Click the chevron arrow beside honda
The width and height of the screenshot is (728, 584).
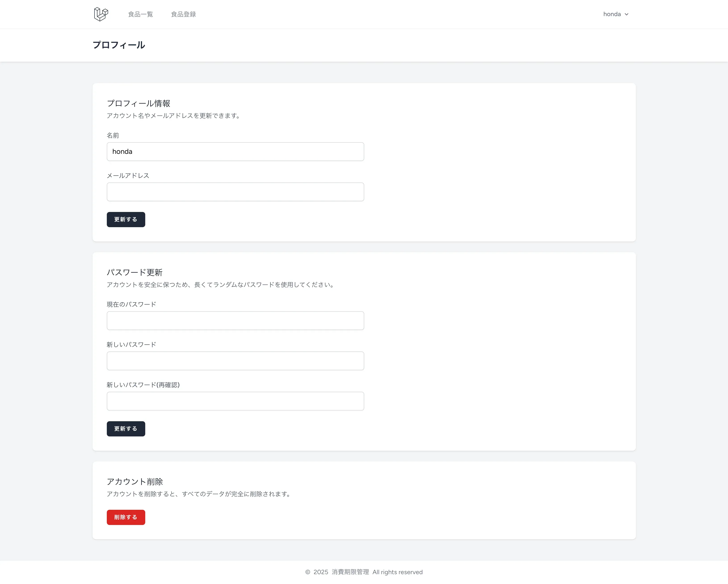[x=626, y=15]
